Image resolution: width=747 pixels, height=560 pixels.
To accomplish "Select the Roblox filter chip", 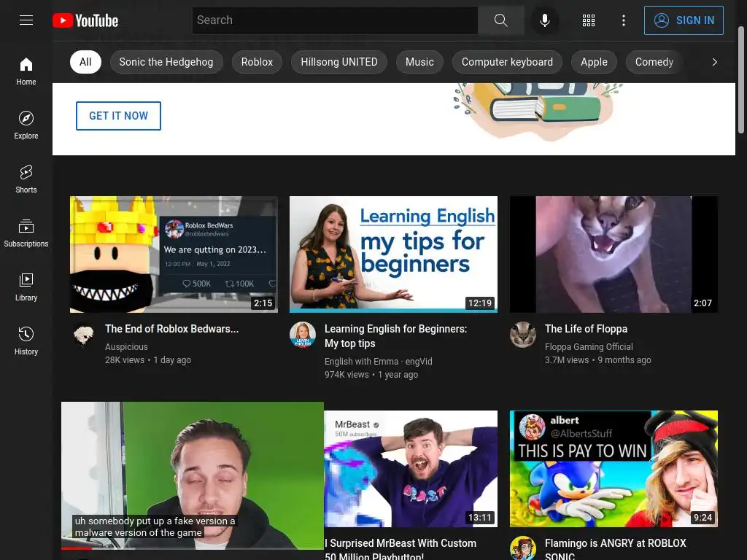I will 257,62.
